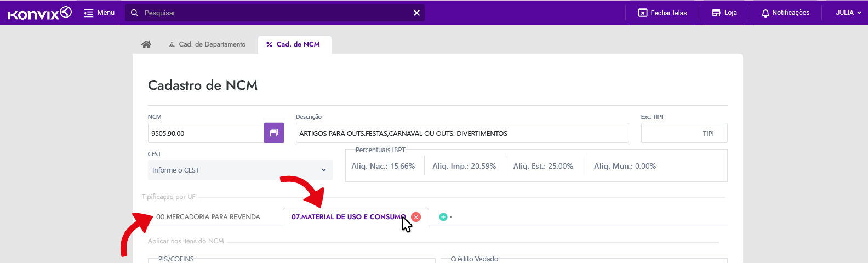868x263 pixels.
Task: Click the Exc. TIPI field
Action: tap(684, 133)
